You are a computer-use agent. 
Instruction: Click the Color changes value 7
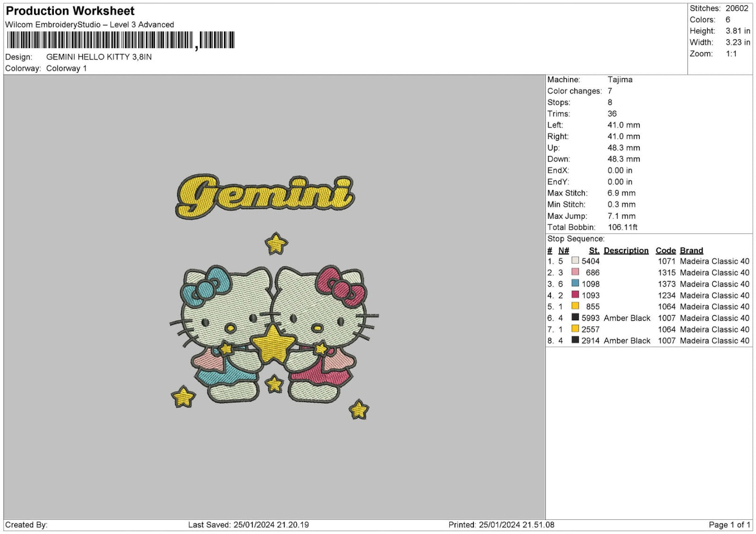click(x=610, y=91)
